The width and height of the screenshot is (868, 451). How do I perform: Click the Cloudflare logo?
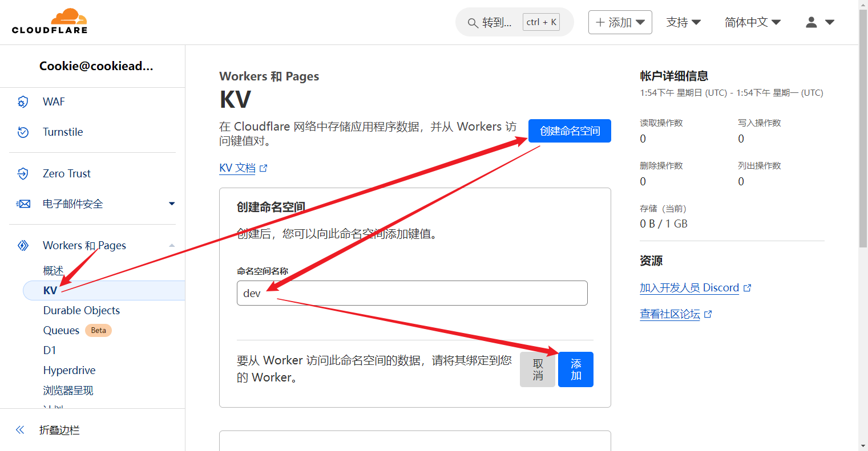(50, 22)
